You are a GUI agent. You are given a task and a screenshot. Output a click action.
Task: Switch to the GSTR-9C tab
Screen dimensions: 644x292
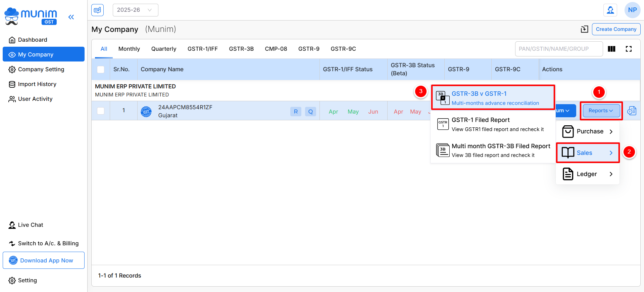[343, 49]
